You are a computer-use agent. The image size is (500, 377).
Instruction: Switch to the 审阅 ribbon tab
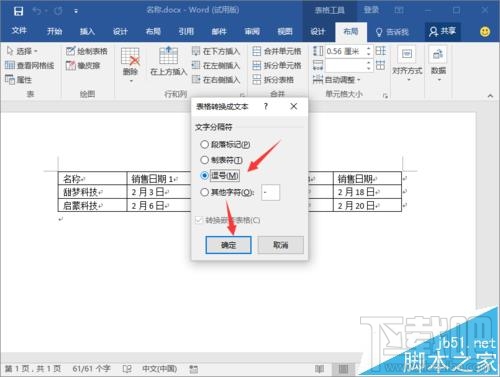pyautogui.click(x=252, y=31)
